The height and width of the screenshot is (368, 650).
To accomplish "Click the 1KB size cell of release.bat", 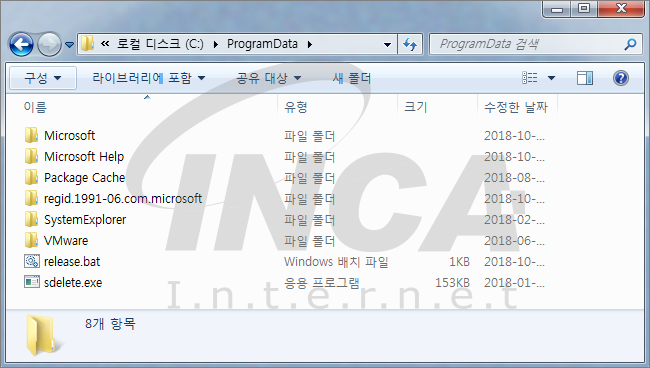I will coord(459,262).
